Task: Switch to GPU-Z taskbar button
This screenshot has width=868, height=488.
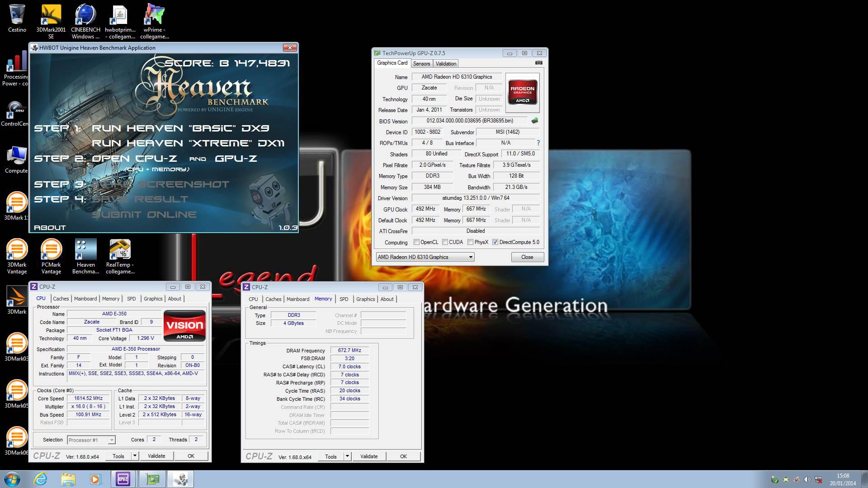Action: point(152,479)
